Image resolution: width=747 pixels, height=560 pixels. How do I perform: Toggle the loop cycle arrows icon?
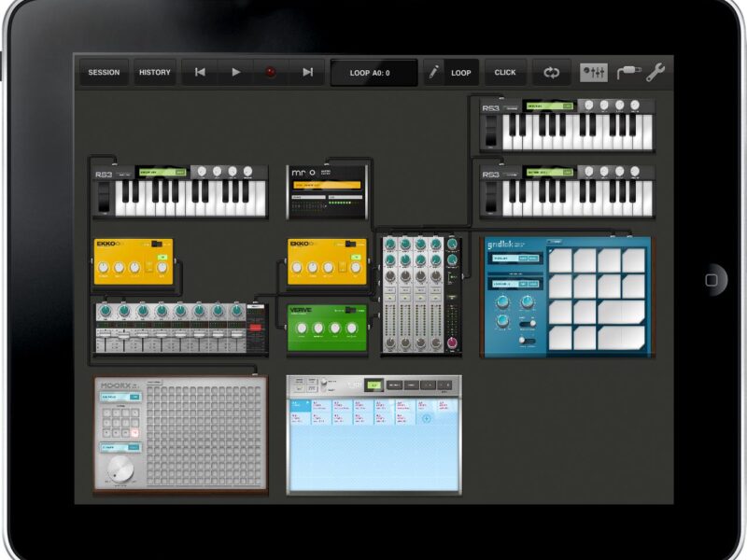pyautogui.click(x=552, y=73)
